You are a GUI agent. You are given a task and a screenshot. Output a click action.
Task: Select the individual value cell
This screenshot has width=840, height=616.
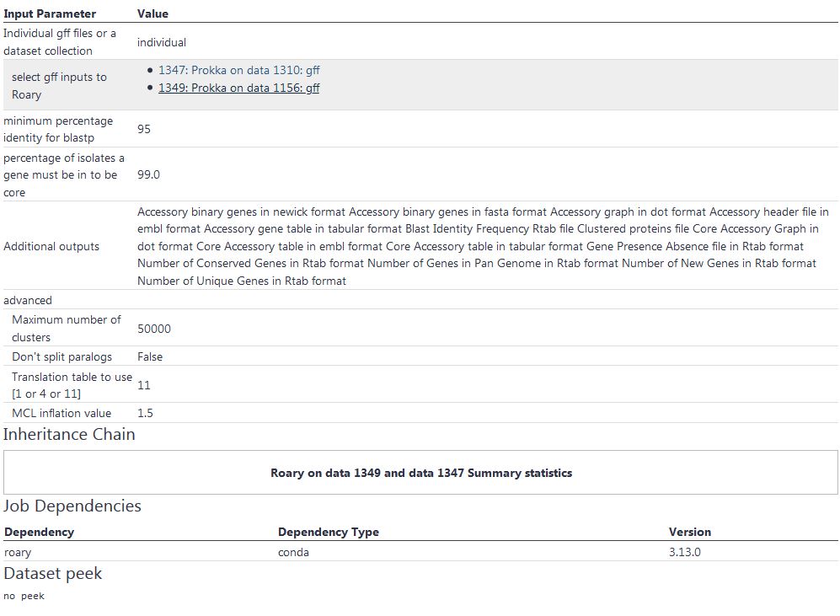coord(161,42)
